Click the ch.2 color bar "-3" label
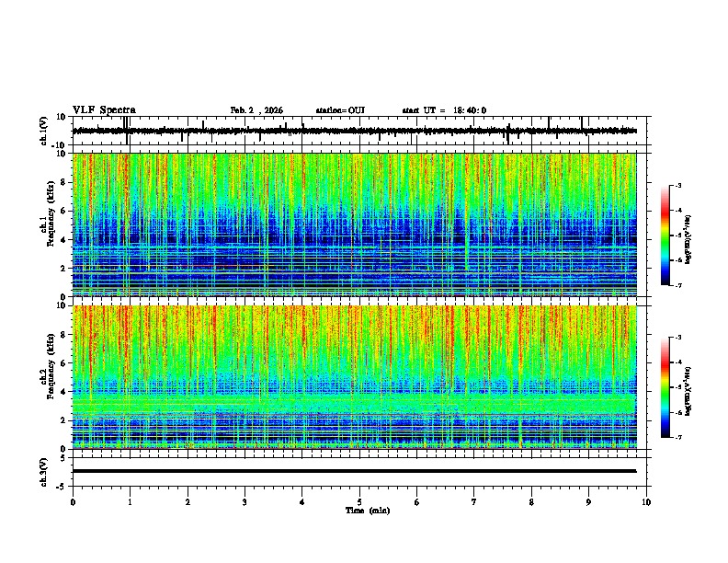This screenshot has height=563, width=728. tap(677, 338)
